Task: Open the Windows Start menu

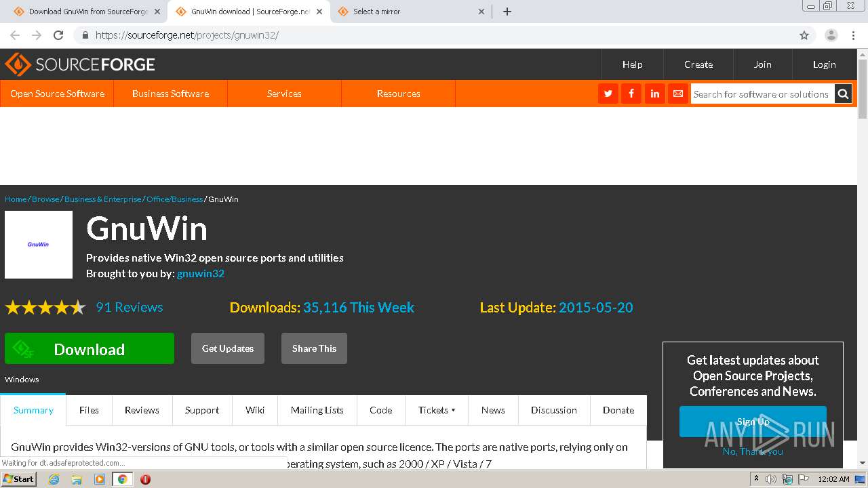Action: tap(19, 479)
